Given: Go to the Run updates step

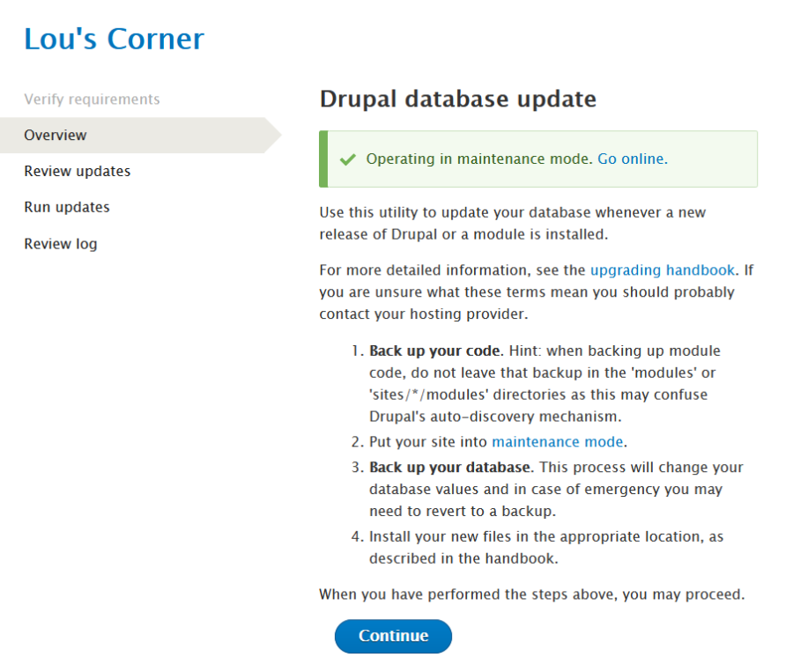Looking at the screenshot, I should click(67, 208).
